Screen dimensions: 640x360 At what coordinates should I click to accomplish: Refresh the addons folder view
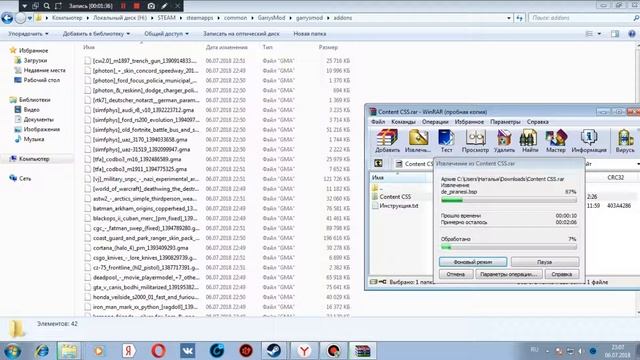519,18
